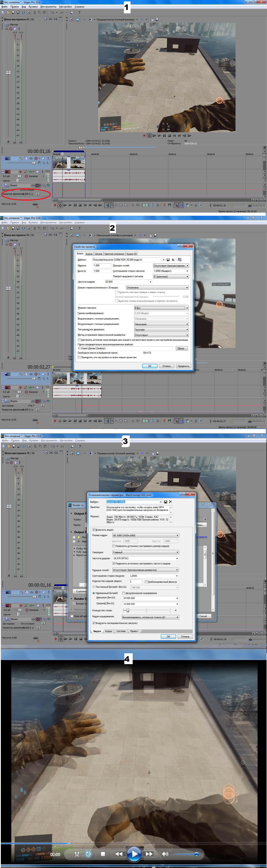267x868 pixels.
Task: Stop playback in the media player
Action: click(x=103, y=854)
